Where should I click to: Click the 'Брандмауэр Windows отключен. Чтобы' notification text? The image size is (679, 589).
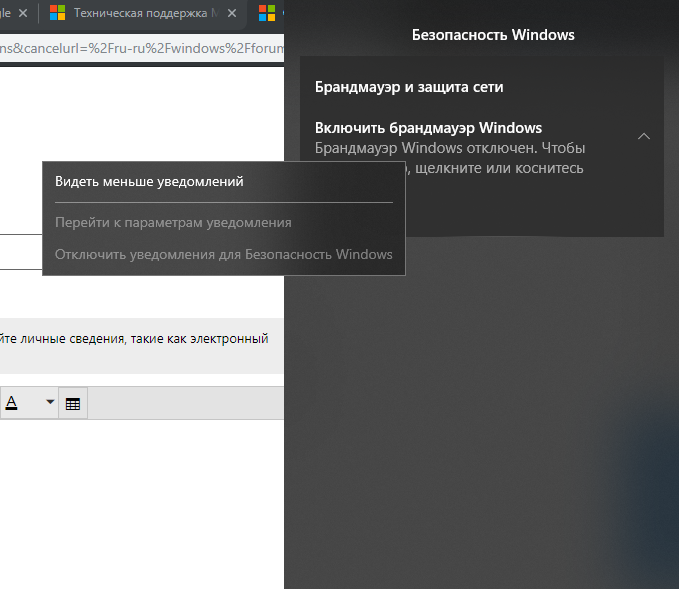point(450,148)
